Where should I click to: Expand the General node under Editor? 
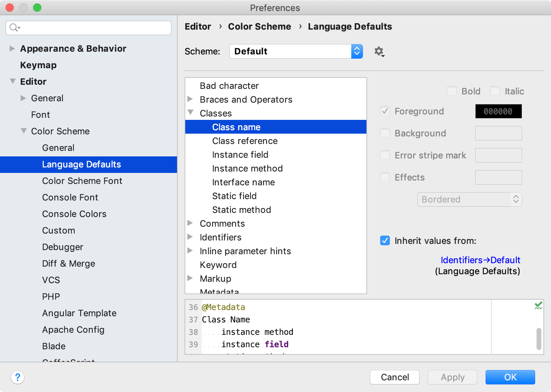[x=23, y=98]
